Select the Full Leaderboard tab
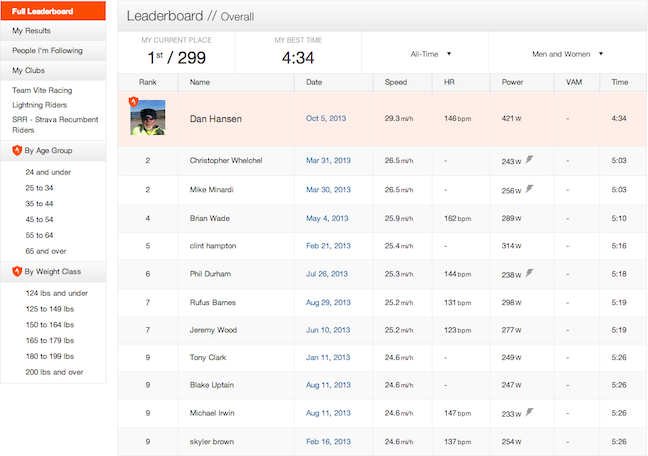The width and height of the screenshot is (648, 456). pos(53,11)
